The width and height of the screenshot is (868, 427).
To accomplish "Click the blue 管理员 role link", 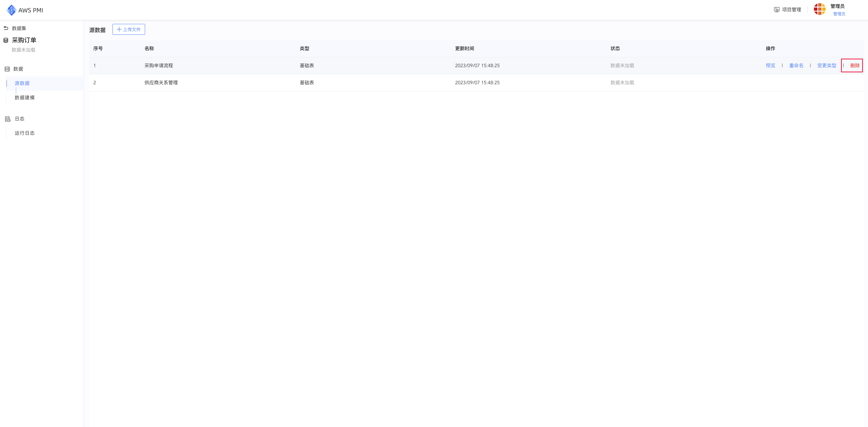I will click(839, 14).
